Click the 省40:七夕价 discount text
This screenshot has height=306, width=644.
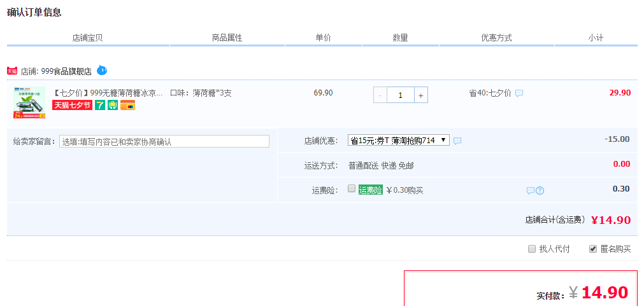[490, 93]
